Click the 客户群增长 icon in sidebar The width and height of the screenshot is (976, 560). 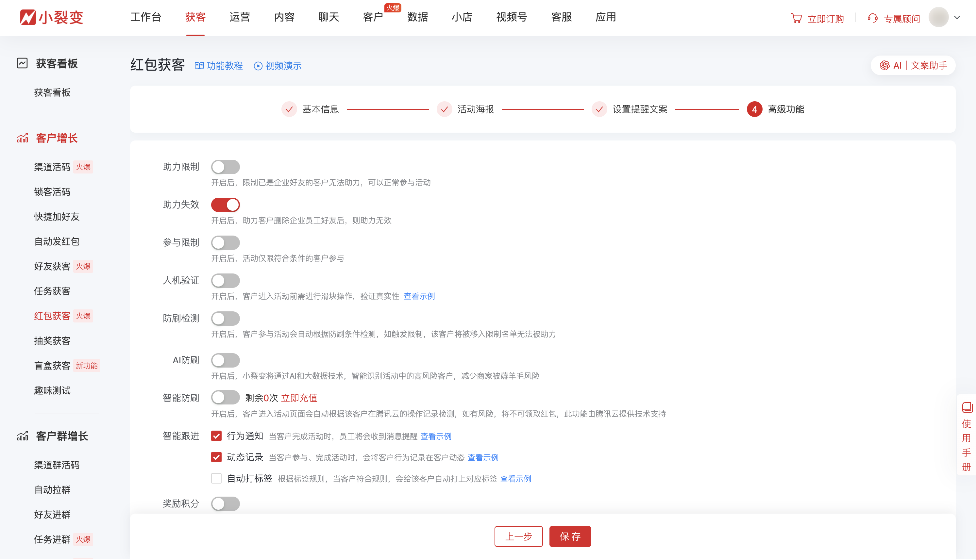coord(23,436)
